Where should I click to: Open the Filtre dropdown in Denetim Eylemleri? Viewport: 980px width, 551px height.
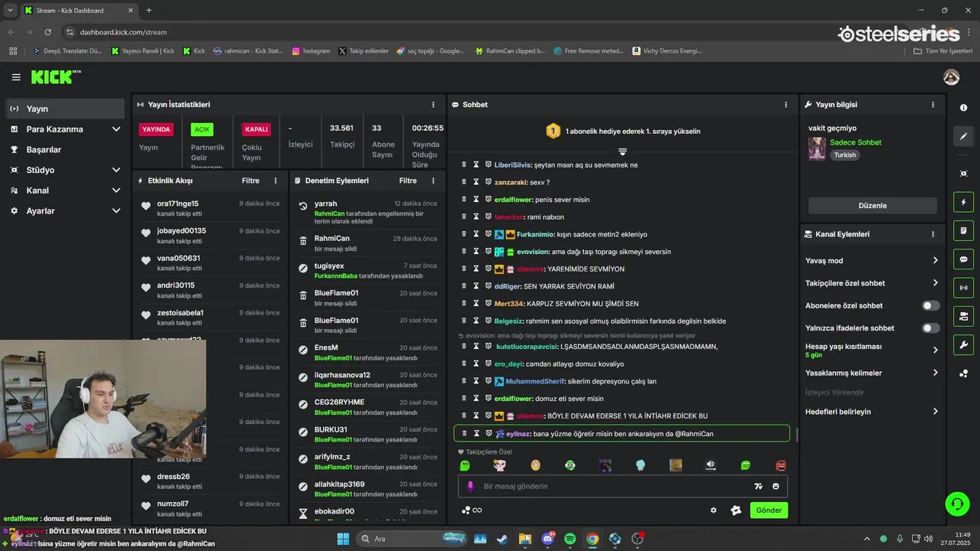pyautogui.click(x=408, y=181)
